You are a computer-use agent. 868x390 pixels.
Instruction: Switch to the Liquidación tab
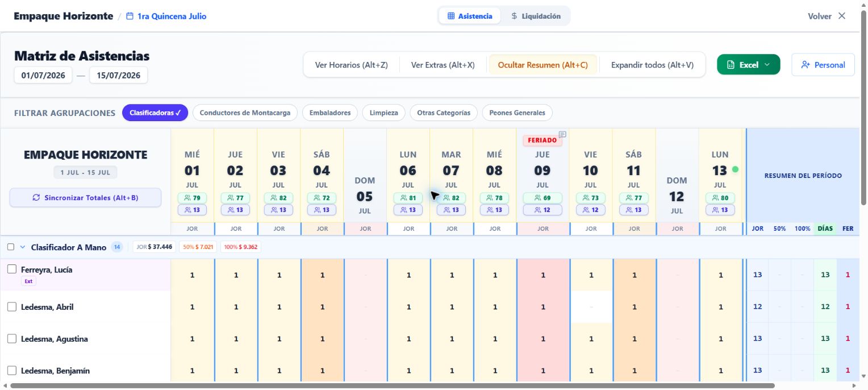coord(536,16)
